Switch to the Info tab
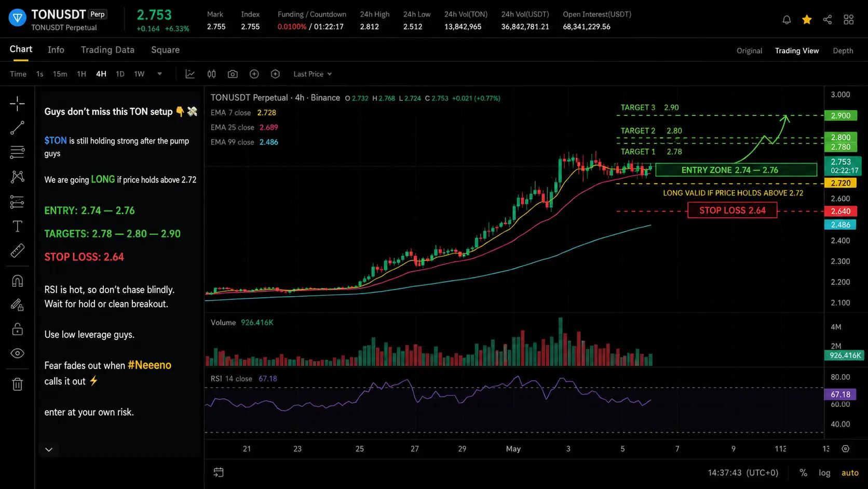The width and height of the screenshot is (868, 489). click(x=56, y=50)
